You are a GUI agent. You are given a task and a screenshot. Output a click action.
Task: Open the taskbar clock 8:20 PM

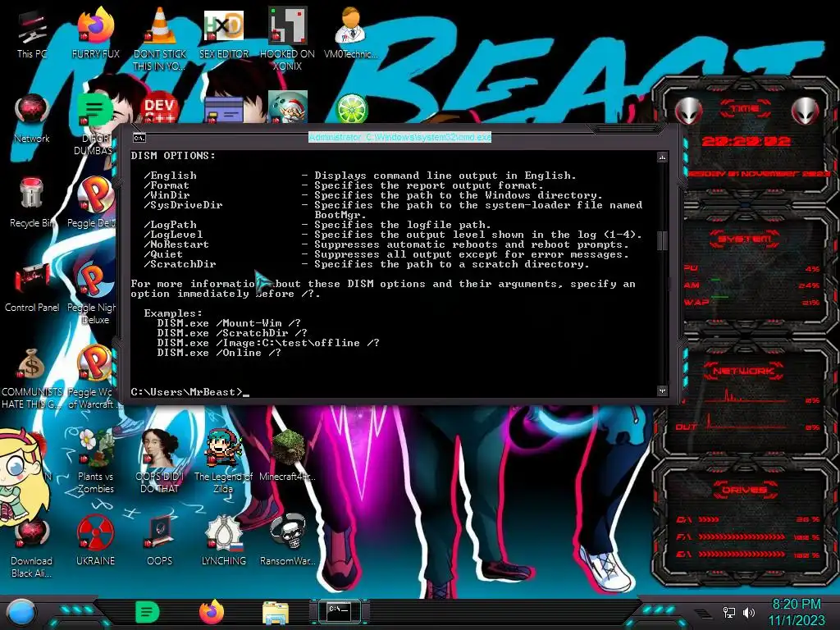click(x=797, y=612)
